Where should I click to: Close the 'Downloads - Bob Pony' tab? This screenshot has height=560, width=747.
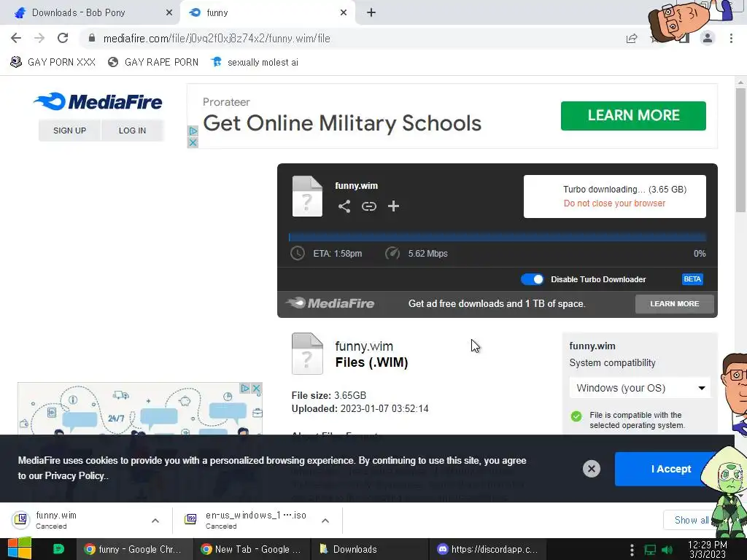(x=169, y=13)
